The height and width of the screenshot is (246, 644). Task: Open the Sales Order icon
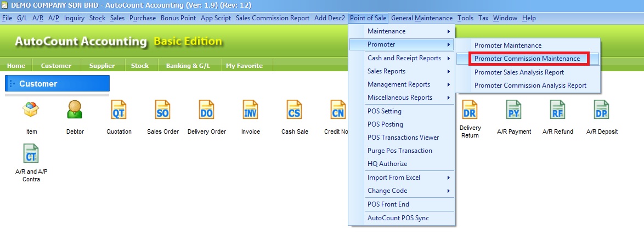tap(163, 110)
